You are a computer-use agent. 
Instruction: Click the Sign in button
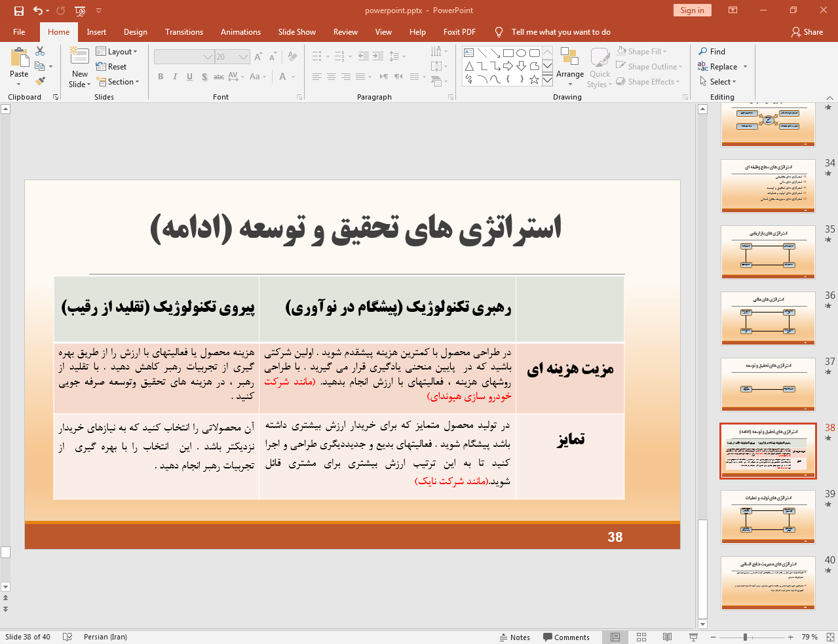(x=692, y=10)
